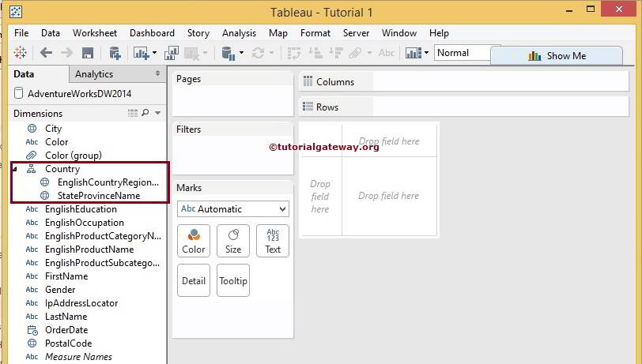The image size is (642, 364).
Task: Click the Undo back arrow
Action: [46, 53]
